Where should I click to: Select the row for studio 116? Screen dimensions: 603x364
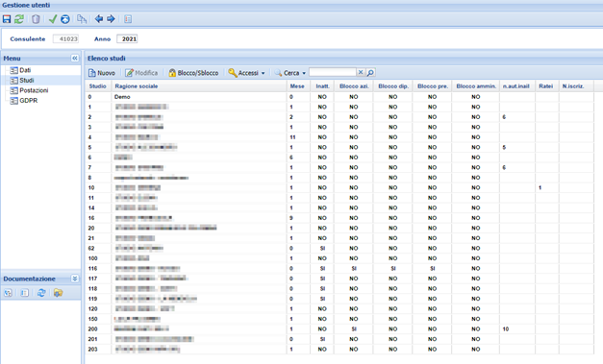(x=339, y=268)
